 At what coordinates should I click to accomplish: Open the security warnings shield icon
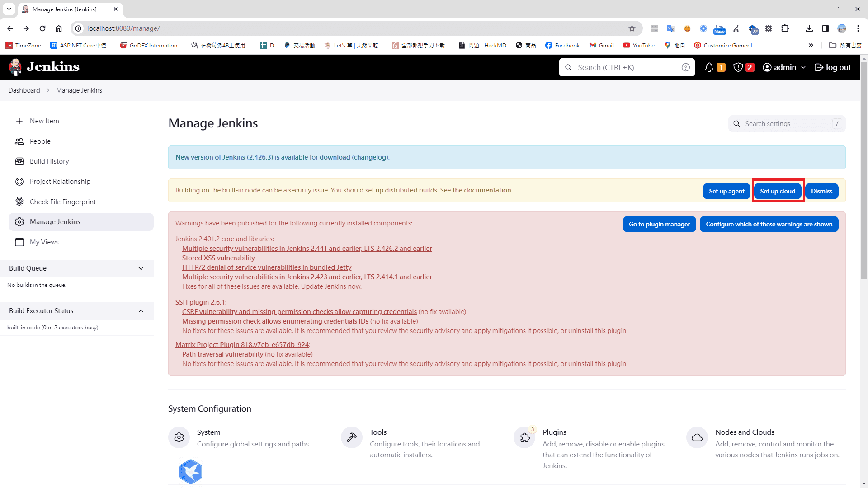pyautogui.click(x=738, y=67)
